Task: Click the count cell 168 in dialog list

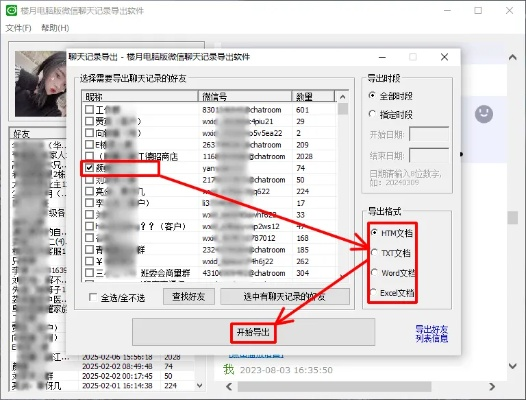Action: pyautogui.click(x=302, y=238)
